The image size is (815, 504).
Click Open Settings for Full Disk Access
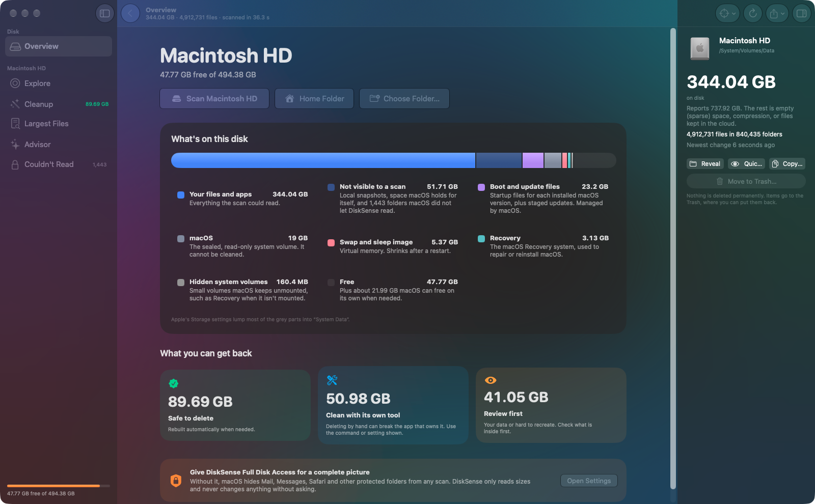coord(589,481)
